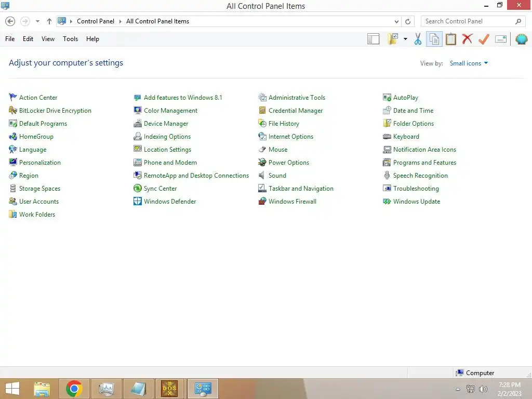This screenshot has width=532, height=399.
Task: Show hidden icons in system tray
Action: (458, 389)
